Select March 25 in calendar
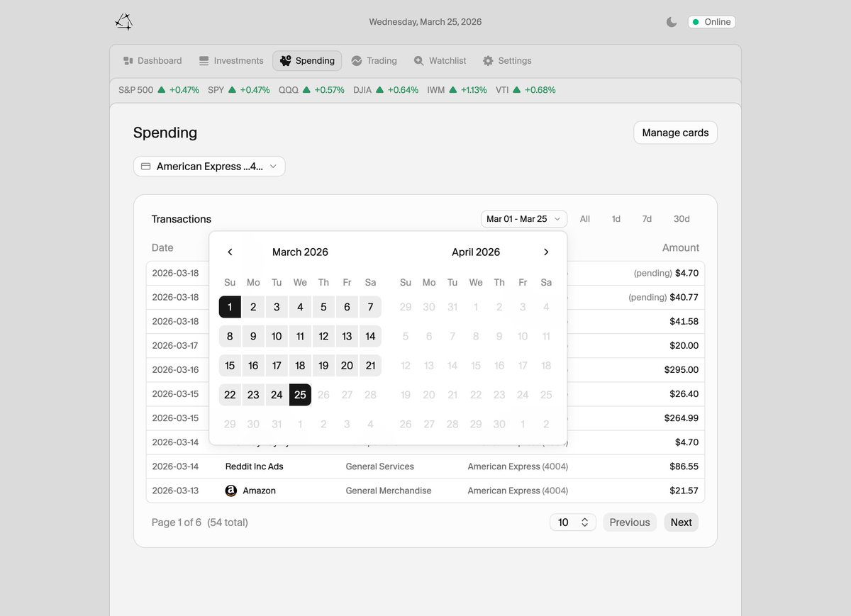 click(x=300, y=395)
